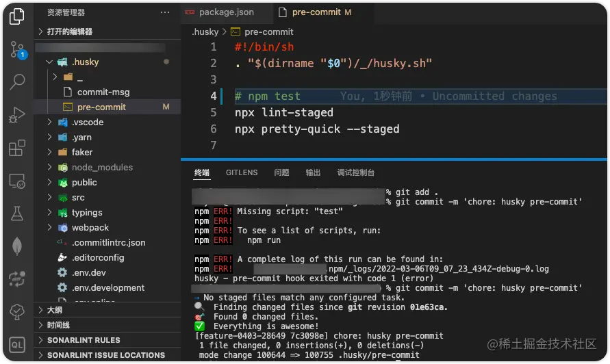Click the .vscode folder icon
This screenshot has height=364, width=610.
coord(62,122)
